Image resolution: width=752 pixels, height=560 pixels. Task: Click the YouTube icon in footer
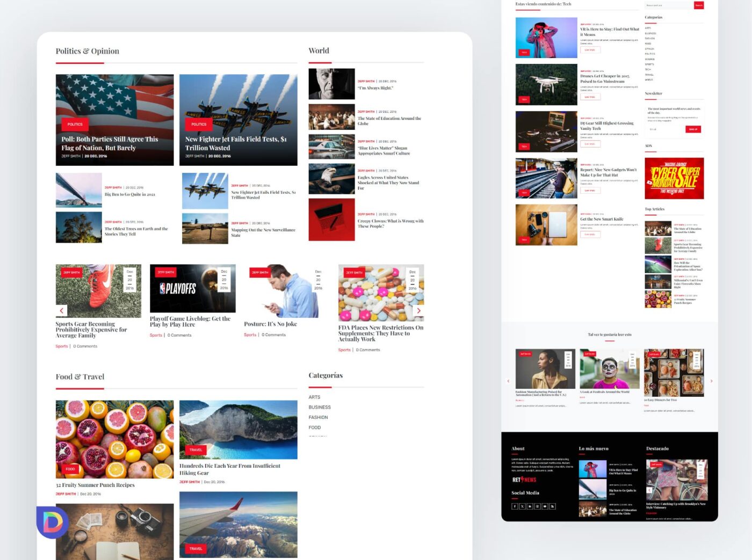545,506
